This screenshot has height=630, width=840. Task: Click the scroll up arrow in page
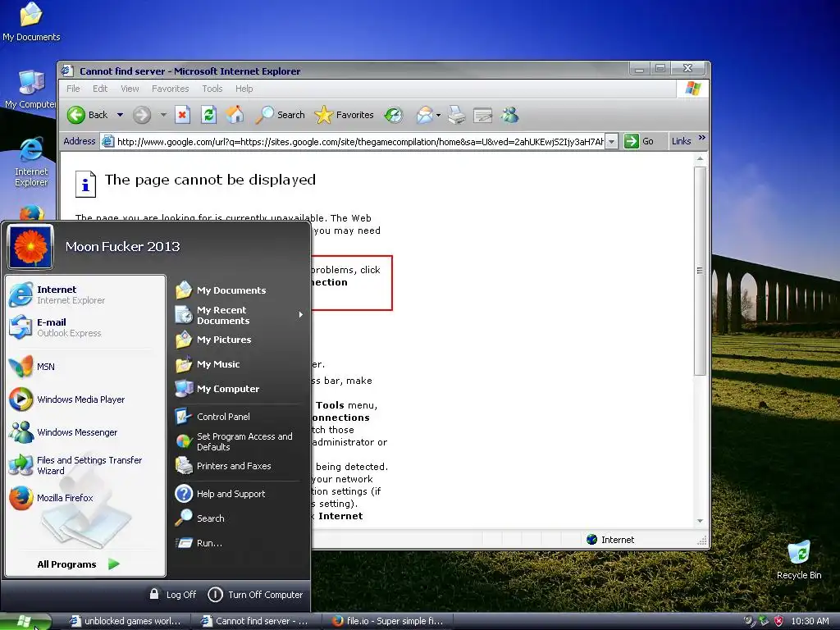click(700, 159)
